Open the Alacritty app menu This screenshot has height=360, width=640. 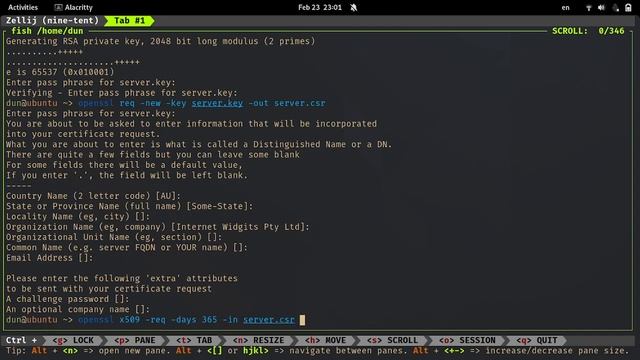tap(74, 7)
